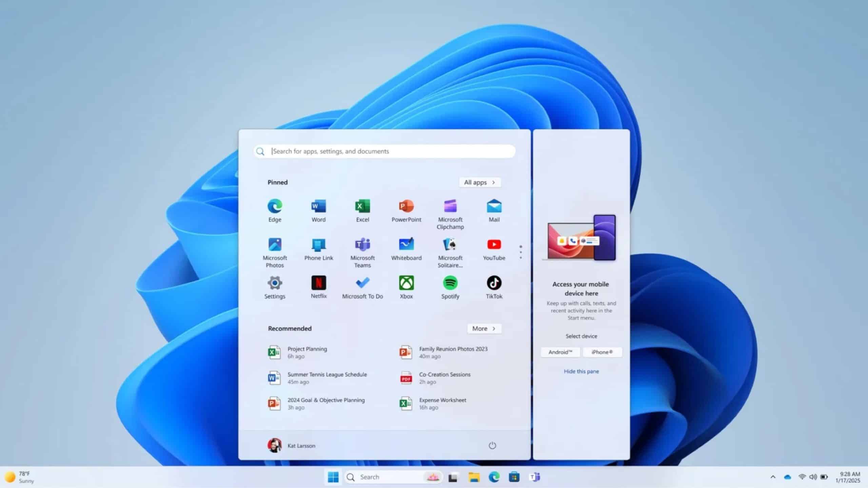Select Android device connection
This screenshot has width=868, height=488.
pos(560,351)
